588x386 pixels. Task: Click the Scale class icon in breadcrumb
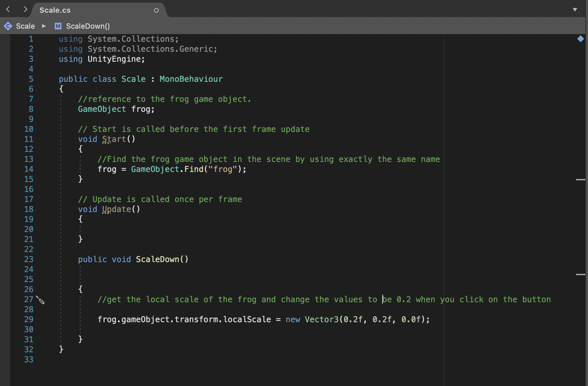(x=8, y=26)
